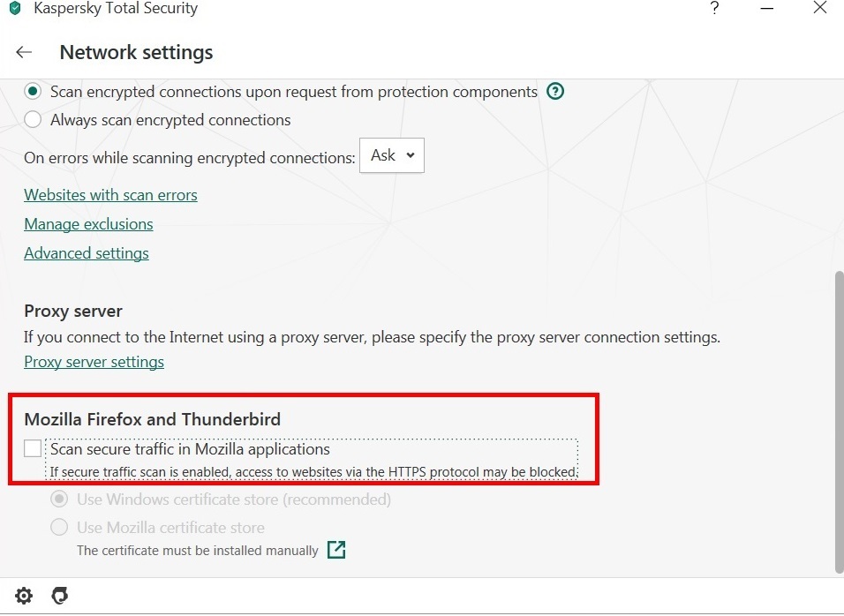
Task: Open Websites with scan errors link
Action: [110, 195]
